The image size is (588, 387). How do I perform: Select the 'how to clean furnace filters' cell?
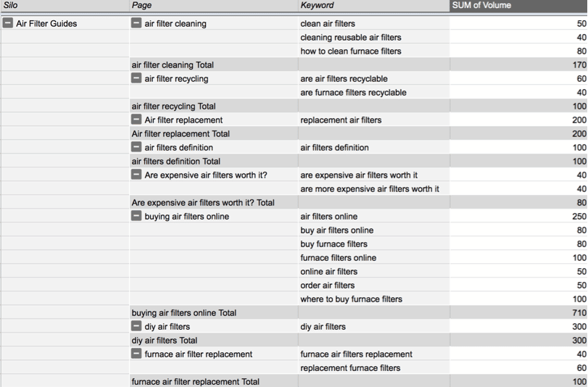click(x=374, y=51)
